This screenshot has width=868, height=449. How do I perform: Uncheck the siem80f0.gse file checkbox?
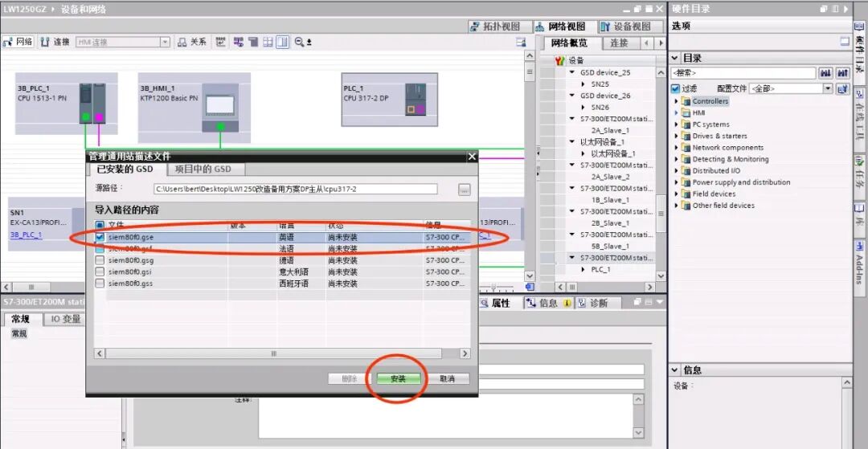pos(100,237)
